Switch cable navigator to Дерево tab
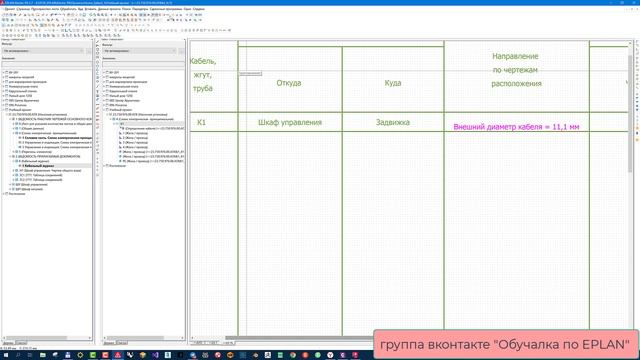Screen dimensions: 640x360 coord(109,343)
